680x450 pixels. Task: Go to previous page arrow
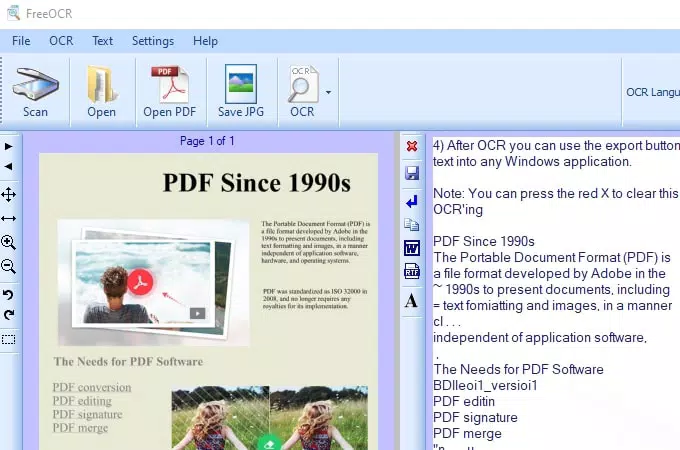pos(8,166)
